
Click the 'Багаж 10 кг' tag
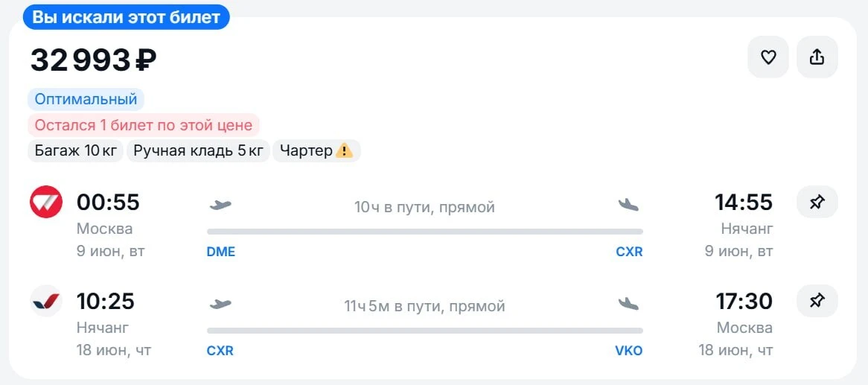(75, 150)
